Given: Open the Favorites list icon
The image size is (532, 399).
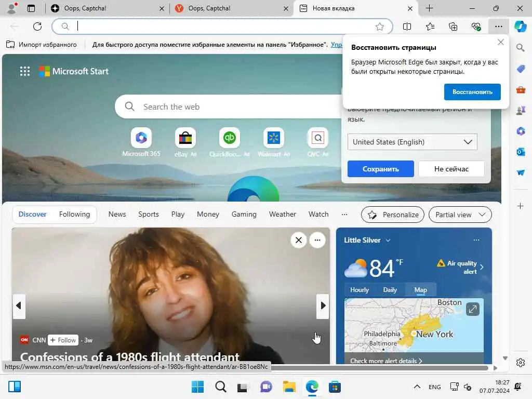Looking at the screenshot, I should tap(430, 26).
